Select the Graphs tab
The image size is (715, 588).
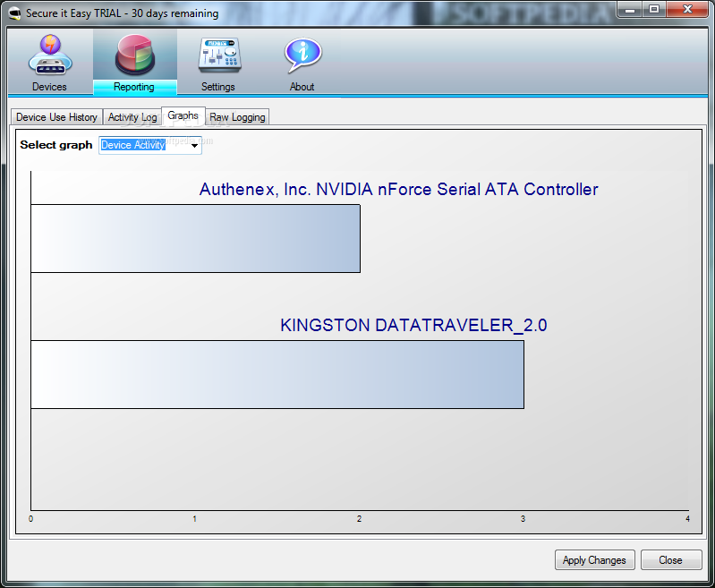183,115
